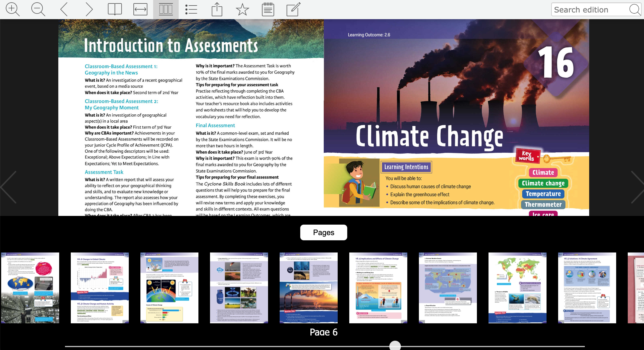Viewport: 644px width, 350px height.
Task: Click My Geography Moment heading
Action: click(112, 108)
